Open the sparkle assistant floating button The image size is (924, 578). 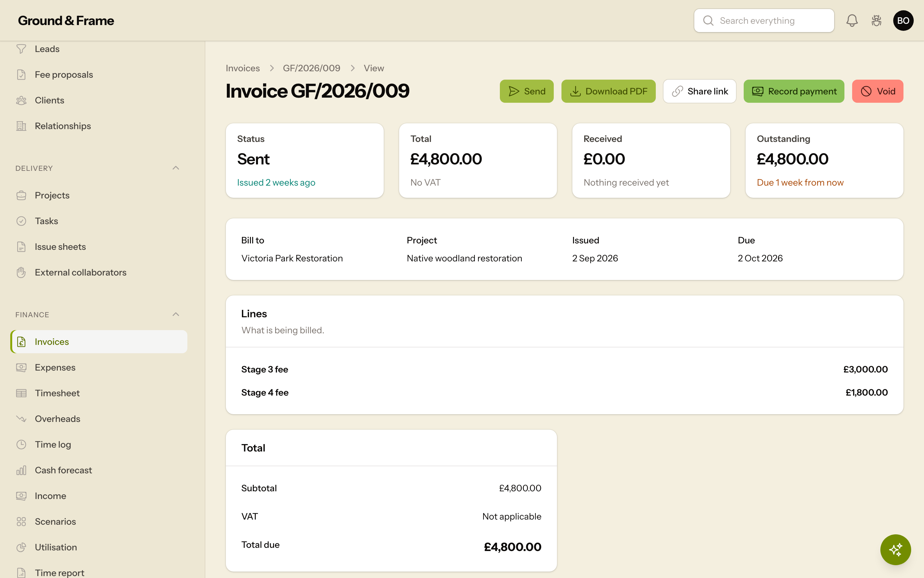pyautogui.click(x=895, y=550)
